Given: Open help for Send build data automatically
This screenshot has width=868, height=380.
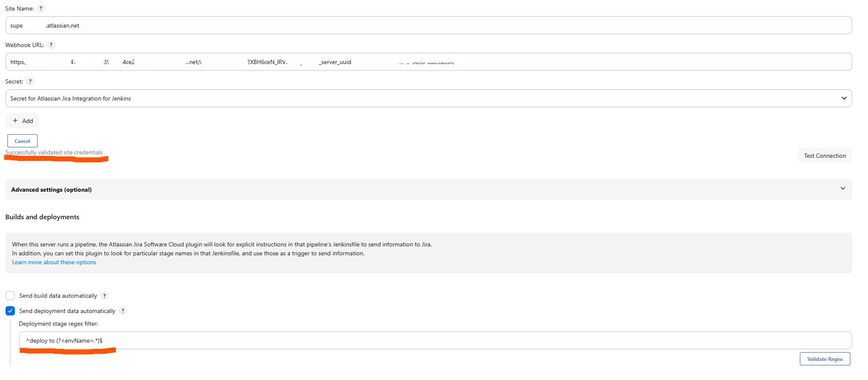Looking at the screenshot, I should tap(104, 296).
